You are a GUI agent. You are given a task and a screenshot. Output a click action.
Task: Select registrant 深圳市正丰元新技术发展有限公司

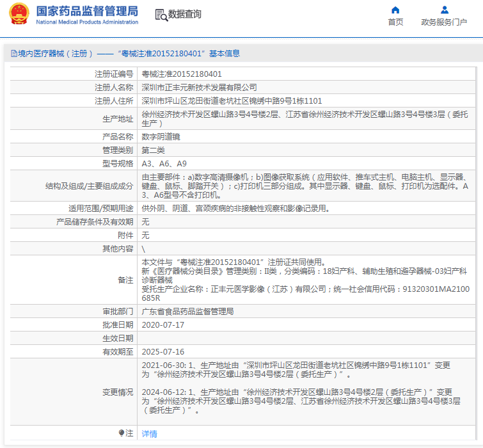(200, 88)
